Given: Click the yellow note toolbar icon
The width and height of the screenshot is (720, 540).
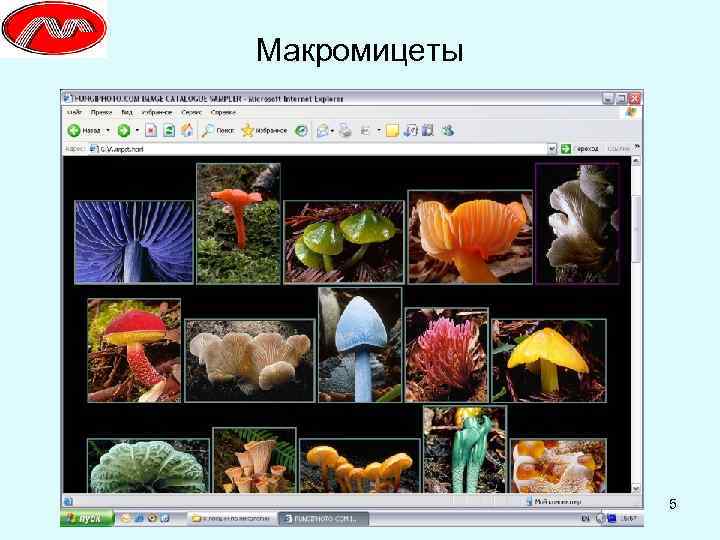Looking at the screenshot, I should click(392, 131).
